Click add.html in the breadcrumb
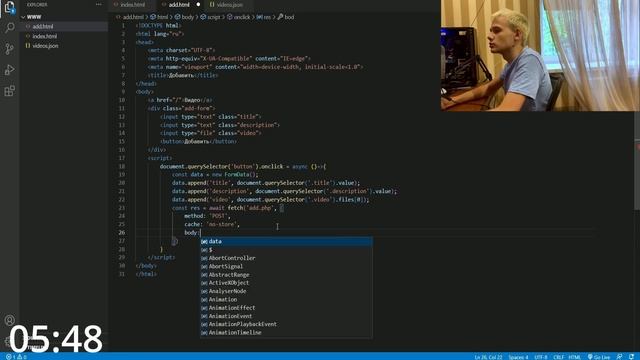This screenshot has height=360, width=640. [x=133, y=17]
